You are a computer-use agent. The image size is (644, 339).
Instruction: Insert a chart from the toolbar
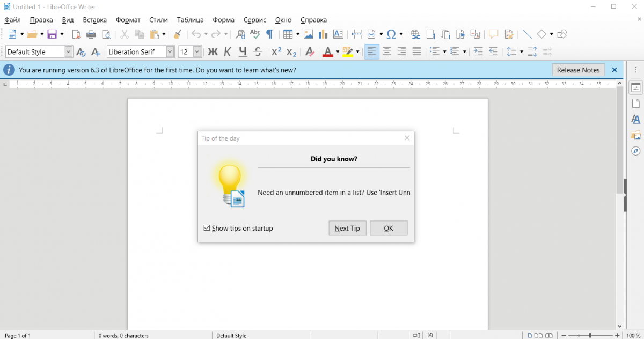(x=323, y=34)
